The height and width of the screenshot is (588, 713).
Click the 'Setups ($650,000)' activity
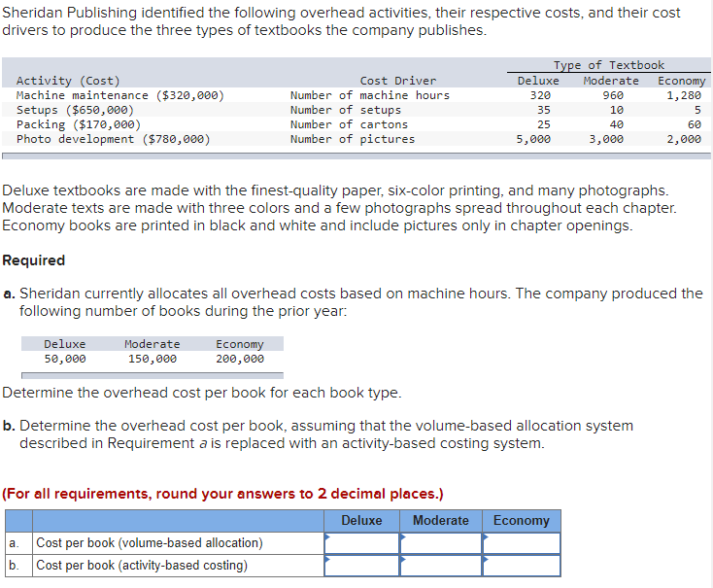coord(76,110)
